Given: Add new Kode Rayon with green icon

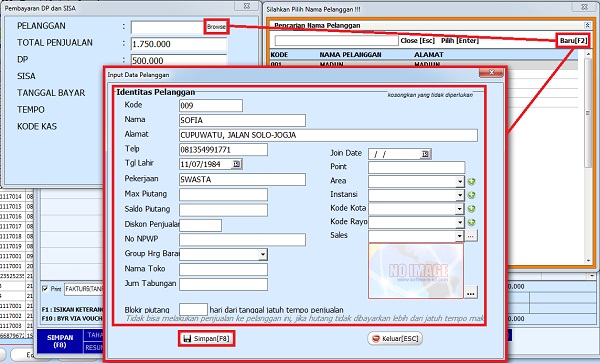Looking at the screenshot, I should 471,222.
